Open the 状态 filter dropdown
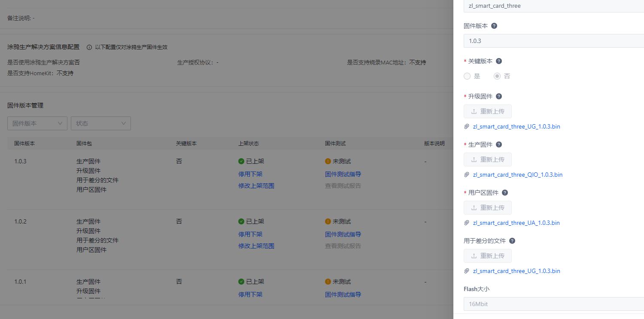The width and height of the screenshot is (644, 319). tap(101, 123)
